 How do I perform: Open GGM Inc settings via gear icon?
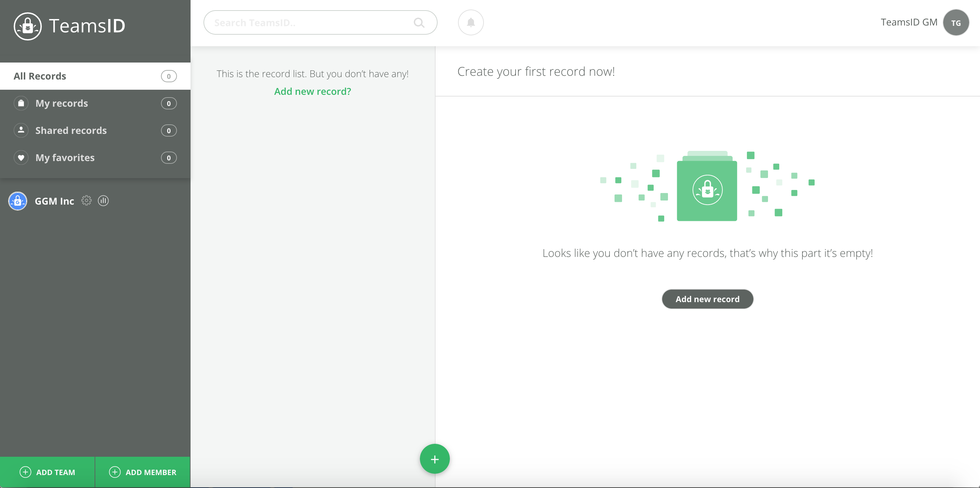86,201
